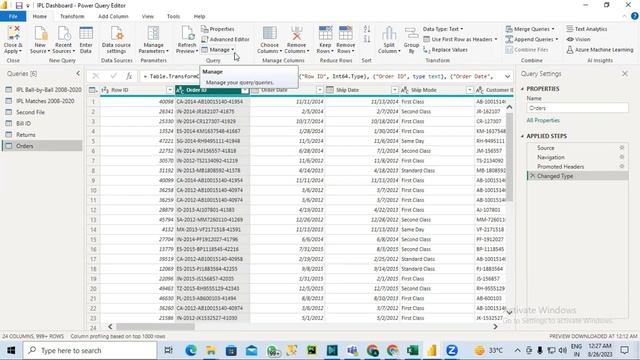Click the Choose Columns icon
Image resolution: width=640 pixels, height=360 pixels.
click(x=269, y=33)
